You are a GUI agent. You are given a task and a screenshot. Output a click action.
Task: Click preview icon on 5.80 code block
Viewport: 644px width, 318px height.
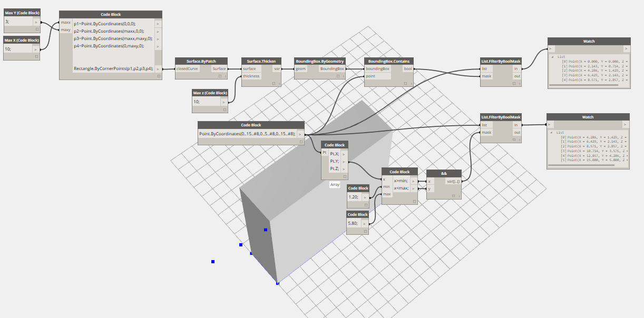coord(365,231)
